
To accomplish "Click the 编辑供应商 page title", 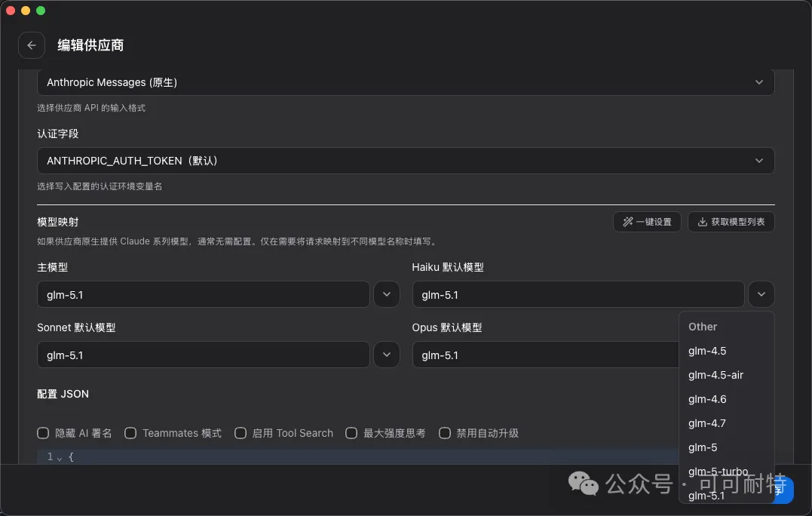I will click(x=90, y=45).
